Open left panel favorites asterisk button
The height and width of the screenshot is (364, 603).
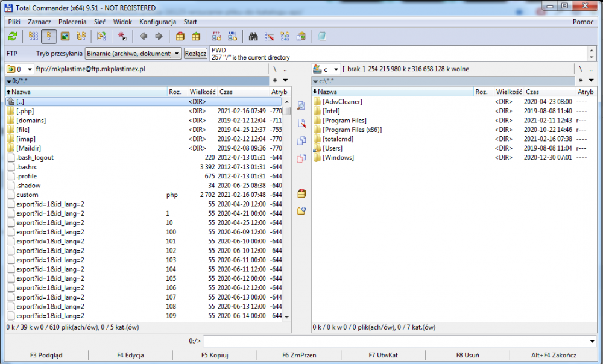tap(274, 80)
